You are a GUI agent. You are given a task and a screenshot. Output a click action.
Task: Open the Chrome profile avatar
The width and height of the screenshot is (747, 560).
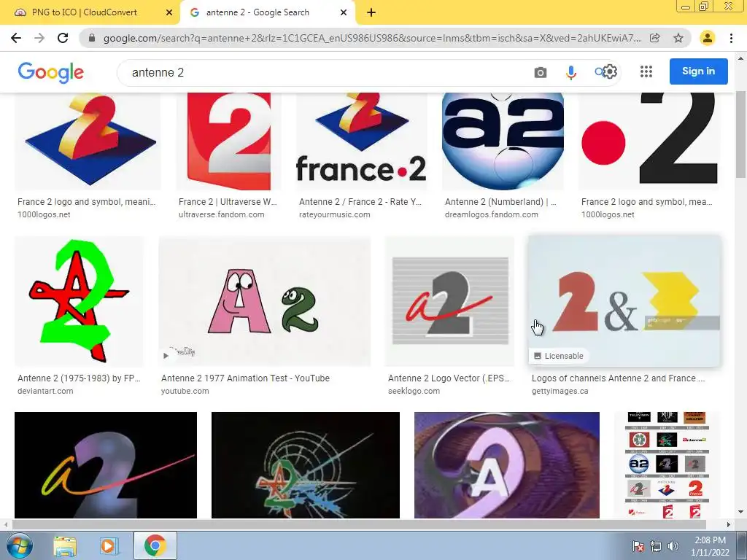click(708, 38)
